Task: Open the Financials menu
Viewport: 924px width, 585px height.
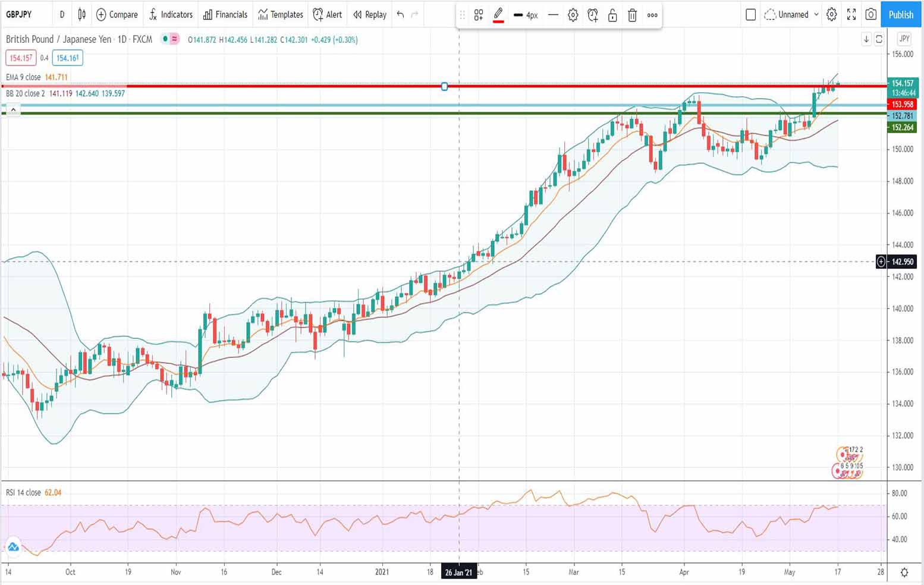Action: click(x=225, y=14)
